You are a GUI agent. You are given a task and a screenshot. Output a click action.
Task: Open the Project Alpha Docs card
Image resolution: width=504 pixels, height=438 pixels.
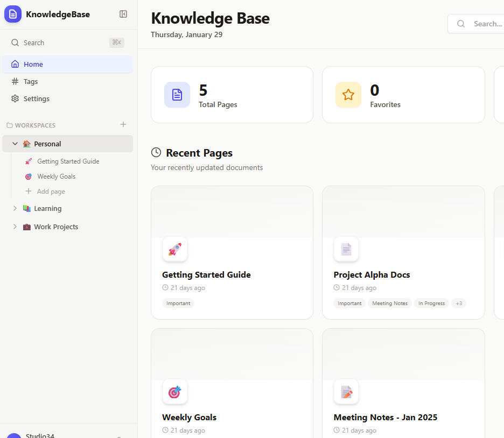[x=403, y=253]
